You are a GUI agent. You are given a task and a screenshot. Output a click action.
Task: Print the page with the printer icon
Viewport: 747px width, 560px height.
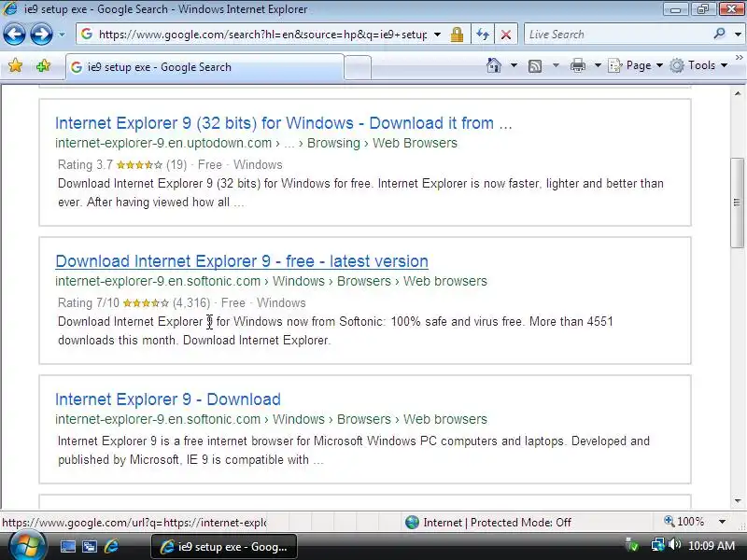tap(577, 65)
